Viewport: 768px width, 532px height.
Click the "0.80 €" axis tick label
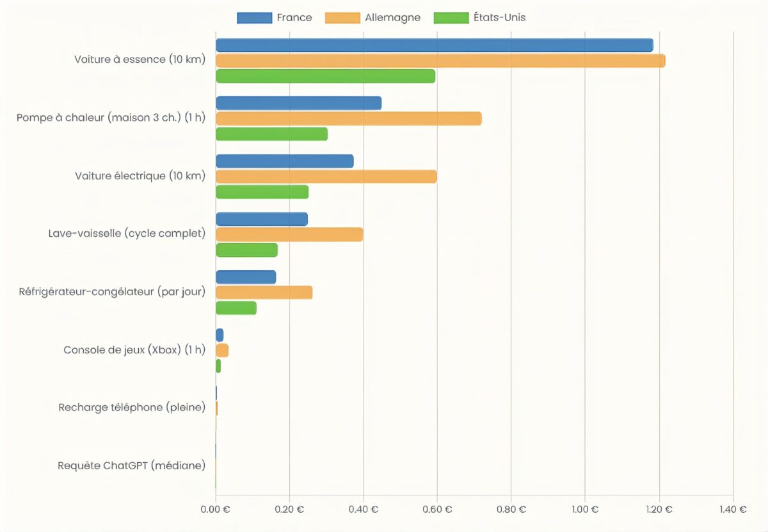512,510
